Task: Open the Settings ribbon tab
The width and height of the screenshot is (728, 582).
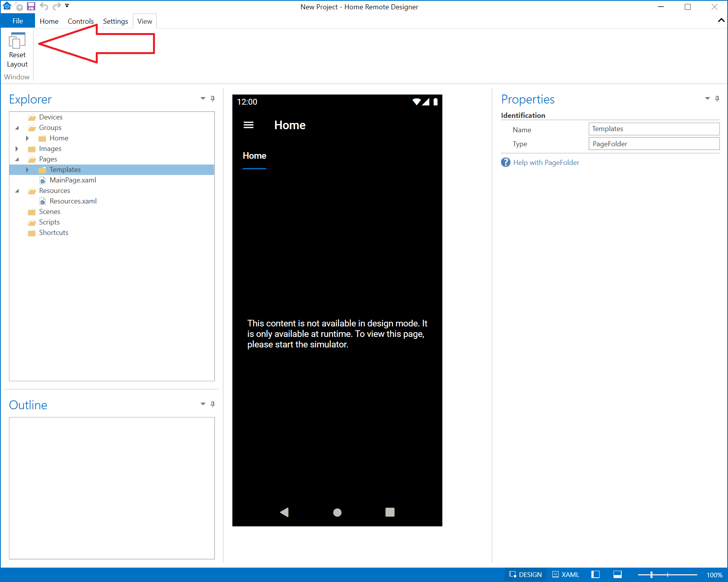Action: (115, 21)
